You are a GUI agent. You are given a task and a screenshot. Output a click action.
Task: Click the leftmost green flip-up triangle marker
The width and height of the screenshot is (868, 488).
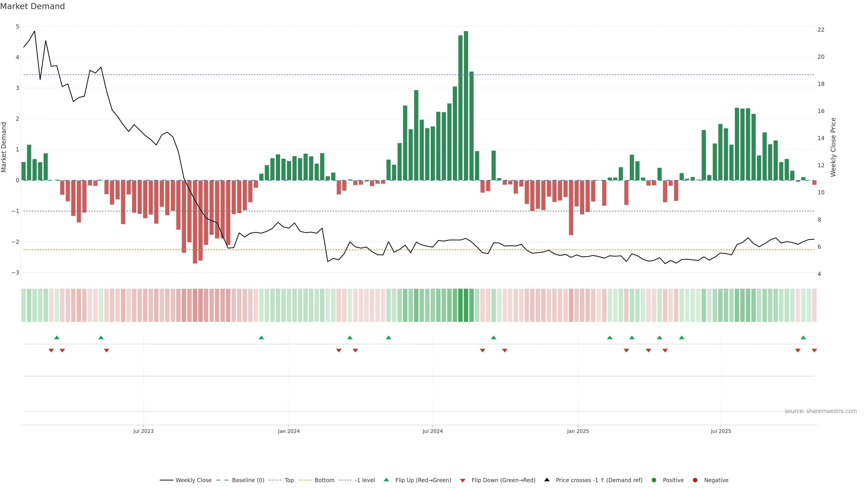[57, 338]
